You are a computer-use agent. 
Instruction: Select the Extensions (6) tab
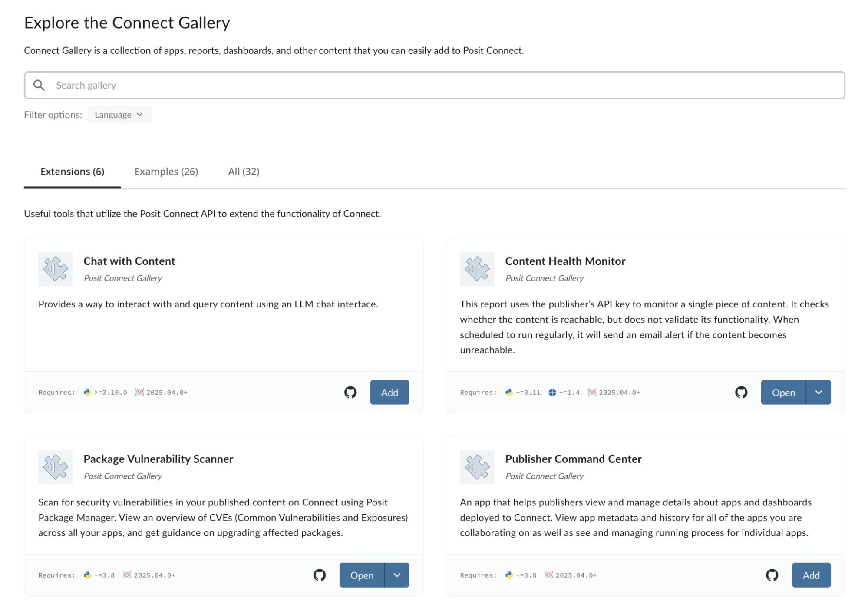coord(72,172)
